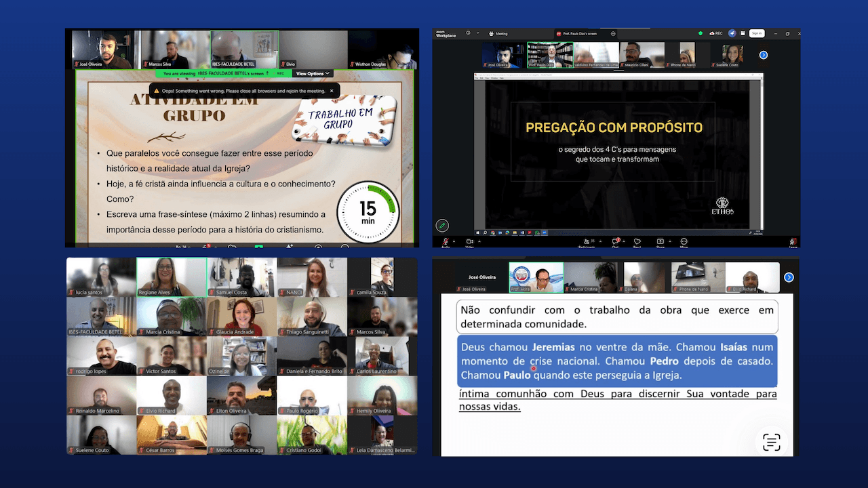The image size is (868, 488).
Task: Select Victor Santos's gallery tile
Action: click(x=172, y=357)
